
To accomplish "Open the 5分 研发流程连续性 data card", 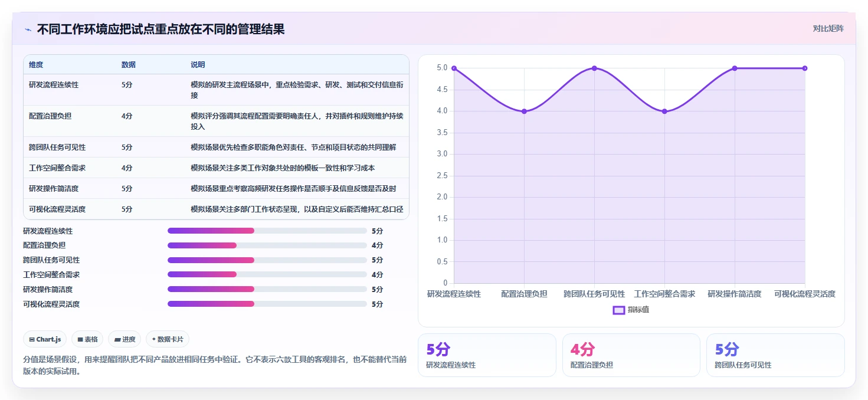I will tap(487, 355).
